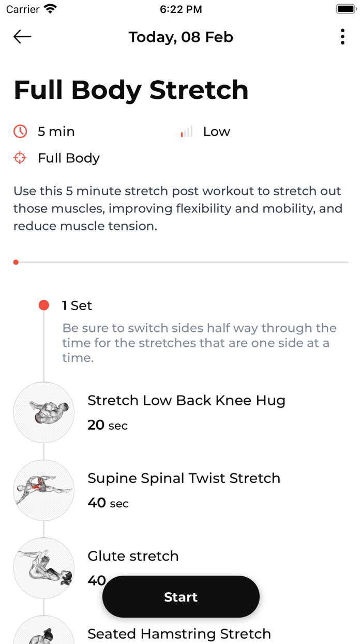The height and width of the screenshot is (644, 362).
Task: Tap the clock icon next to 5 min
Action: (x=20, y=131)
